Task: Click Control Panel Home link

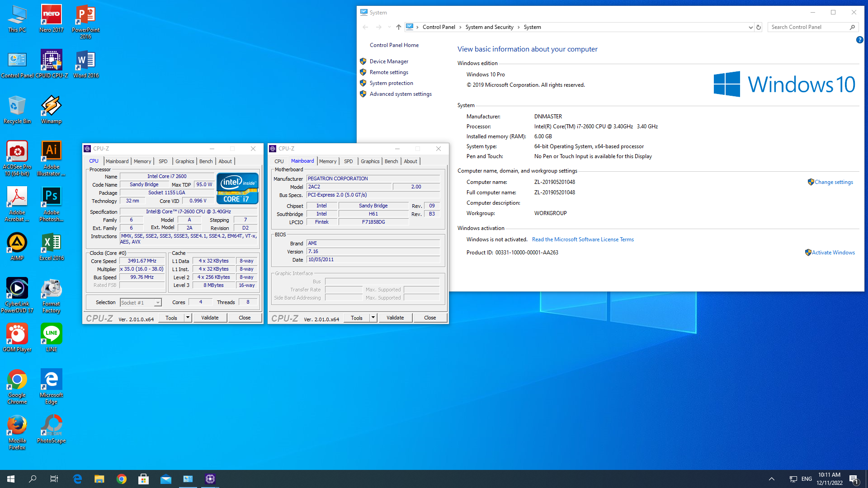Action: tap(394, 45)
